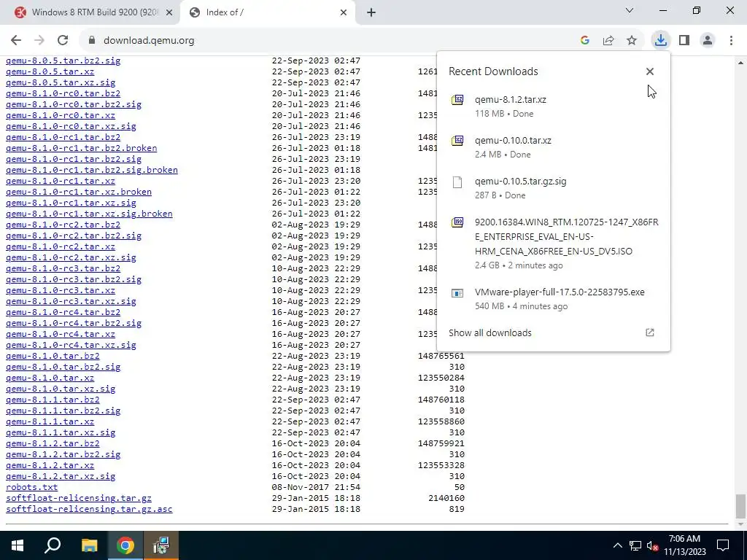Close the Recent Downloads popup
The width and height of the screenshot is (747, 560).
[650, 71]
